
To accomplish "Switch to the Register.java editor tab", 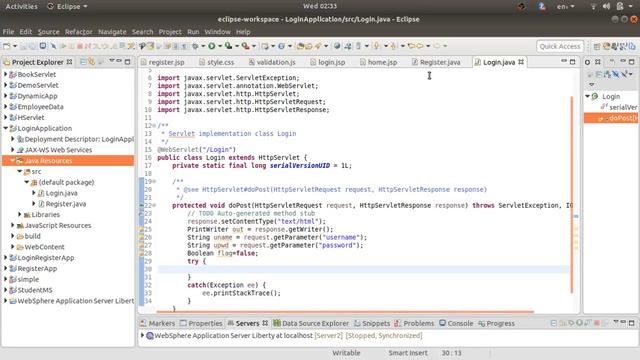I will click(x=436, y=62).
